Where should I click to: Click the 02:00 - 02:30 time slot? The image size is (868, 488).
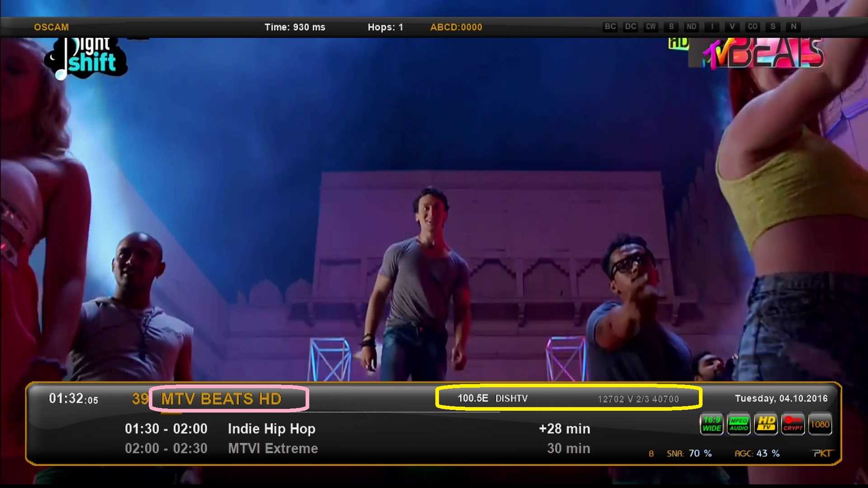tap(166, 448)
